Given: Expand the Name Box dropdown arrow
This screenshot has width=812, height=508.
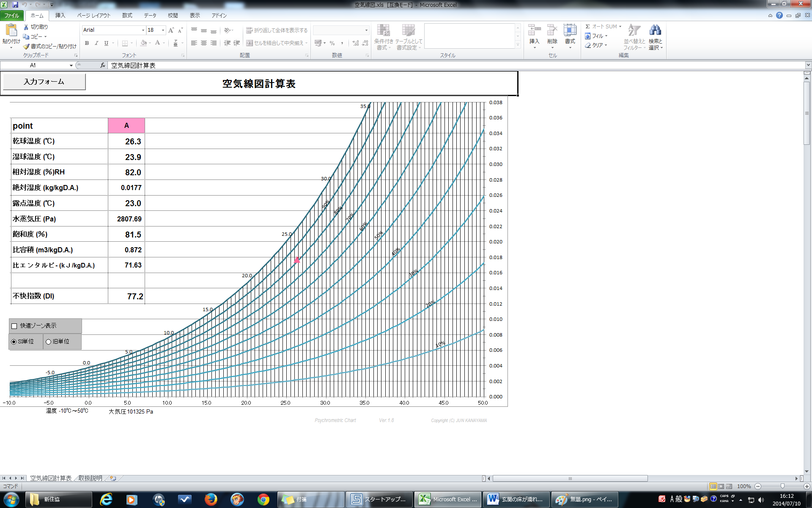Looking at the screenshot, I should [71, 65].
